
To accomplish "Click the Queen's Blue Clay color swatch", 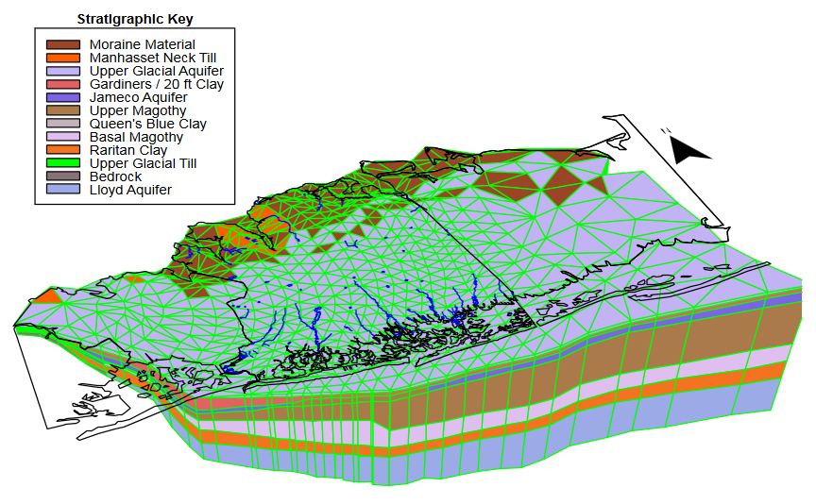I will 63,124.
